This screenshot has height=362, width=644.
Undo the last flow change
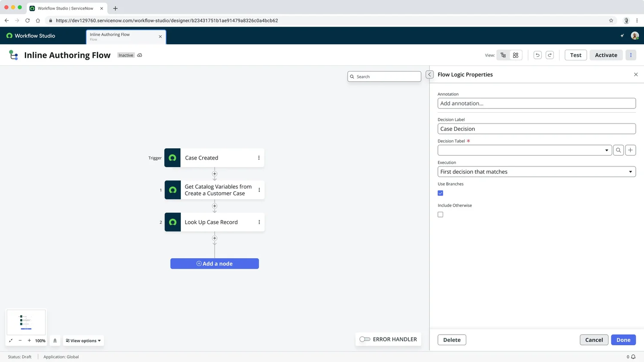click(538, 55)
